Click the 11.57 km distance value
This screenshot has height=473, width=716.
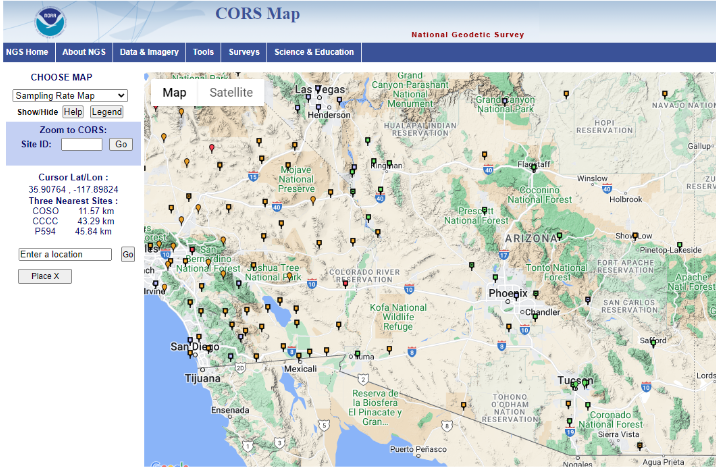pos(96,211)
